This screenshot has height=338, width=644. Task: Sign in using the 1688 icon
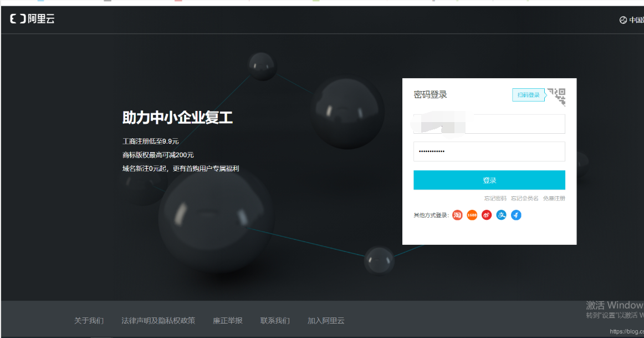pyautogui.click(x=472, y=215)
